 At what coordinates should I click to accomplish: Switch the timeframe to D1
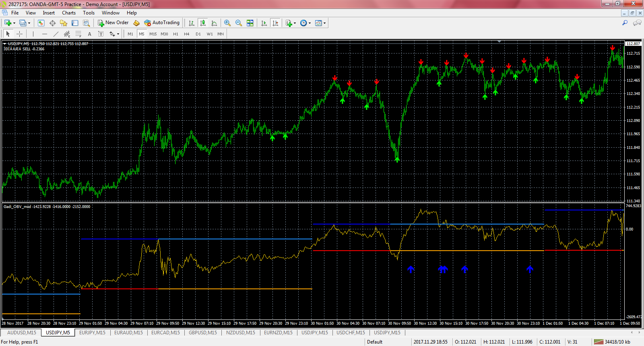tap(198, 34)
